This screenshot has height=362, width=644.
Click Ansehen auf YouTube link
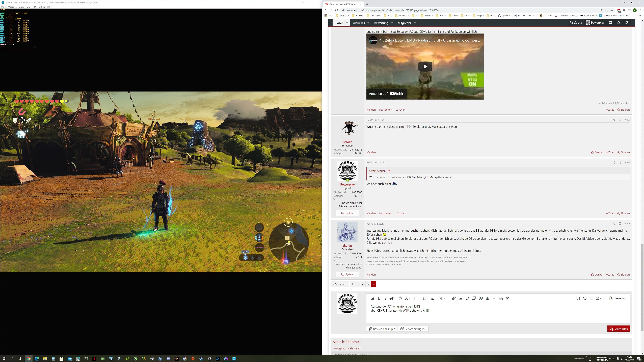(387, 94)
